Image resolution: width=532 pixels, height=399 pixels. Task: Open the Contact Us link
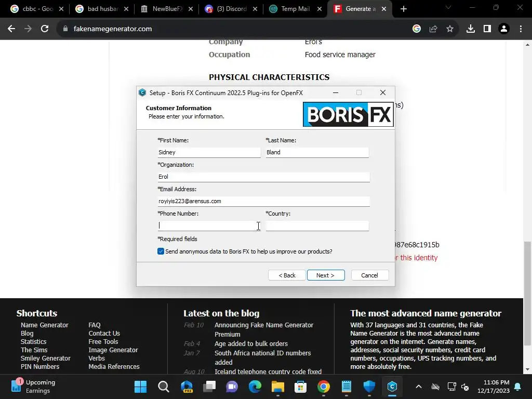click(104, 333)
